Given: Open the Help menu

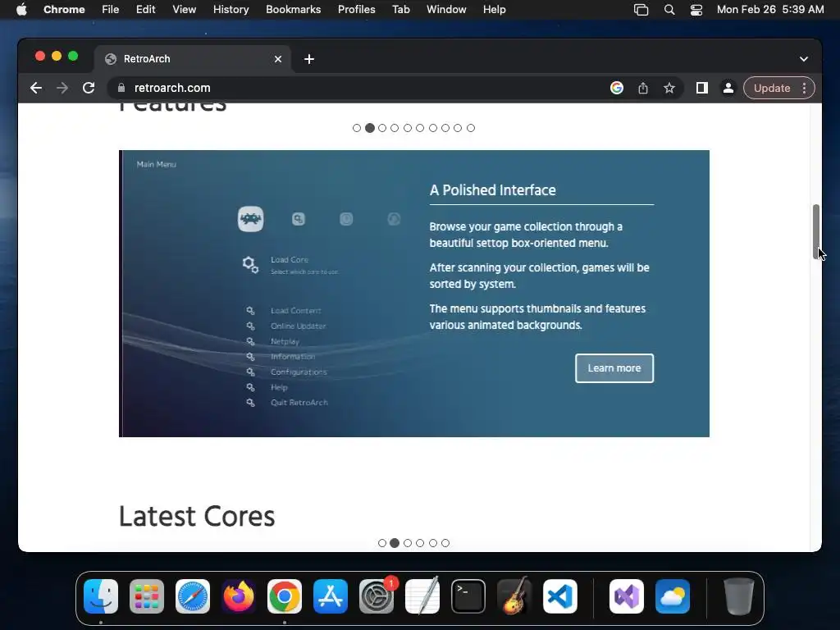Looking at the screenshot, I should point(494,10).
